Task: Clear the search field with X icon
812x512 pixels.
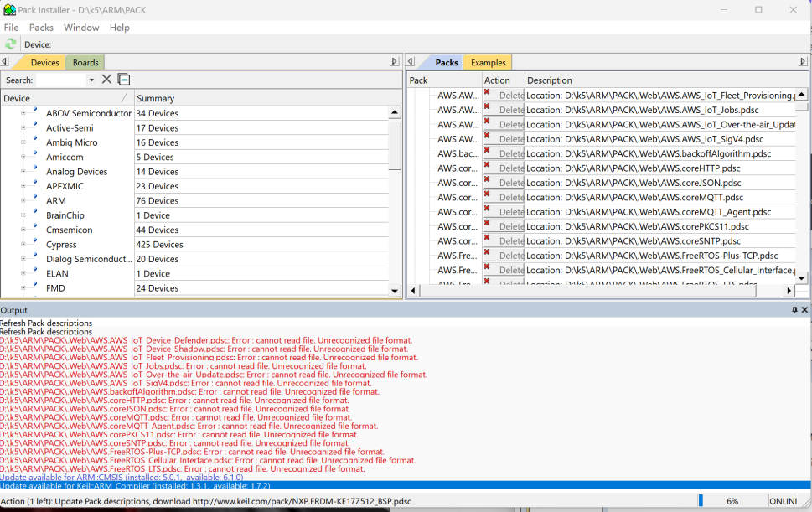Action: click(x=106, y=80)
